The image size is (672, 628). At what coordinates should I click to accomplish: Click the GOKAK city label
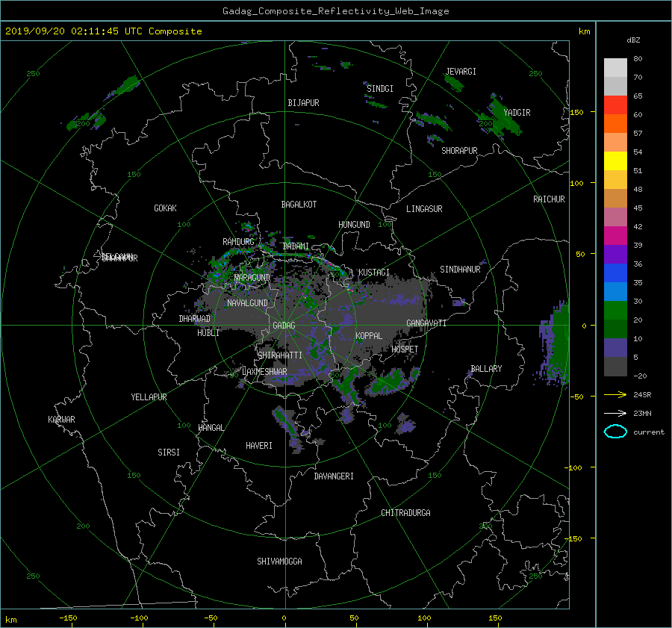pyautogui.click(x=166, y=208)
